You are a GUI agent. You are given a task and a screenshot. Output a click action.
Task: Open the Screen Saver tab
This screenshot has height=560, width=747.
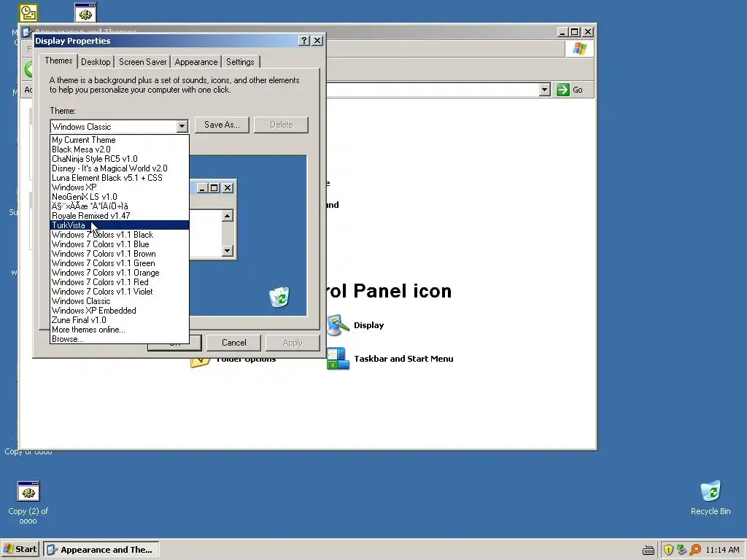point(142,62)
